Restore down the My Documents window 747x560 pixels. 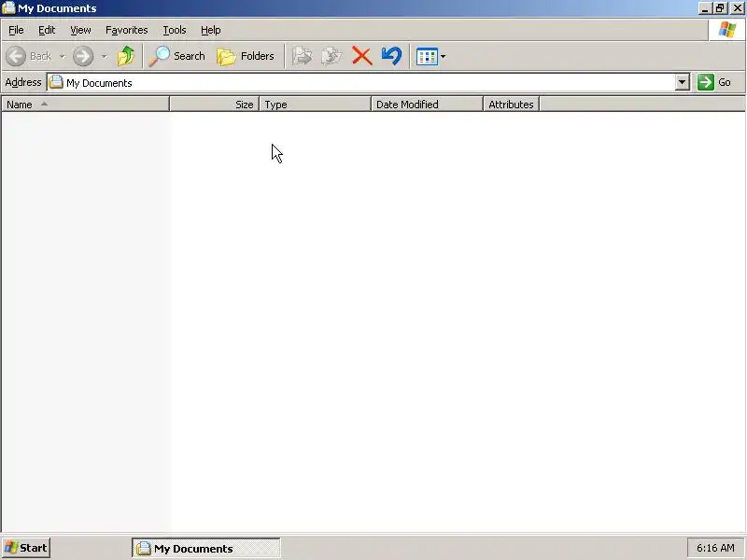tap(720, 8)
